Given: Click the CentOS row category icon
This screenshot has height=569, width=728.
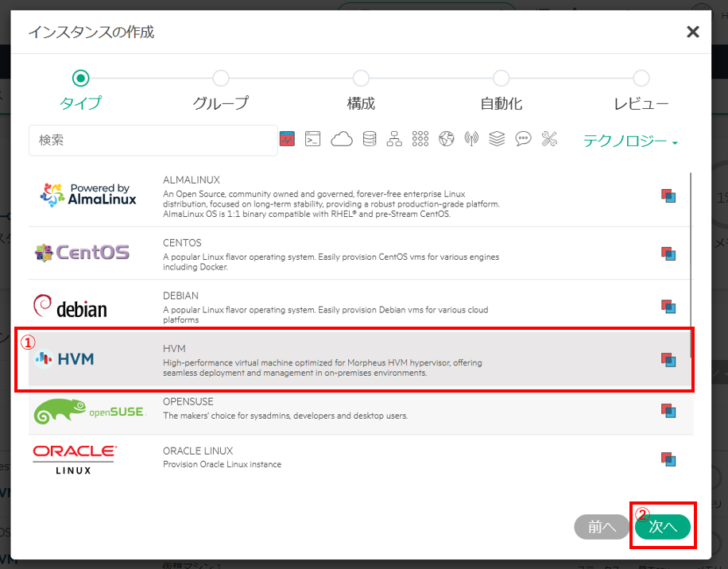Looking at the screenshot, I should point(668,254).
